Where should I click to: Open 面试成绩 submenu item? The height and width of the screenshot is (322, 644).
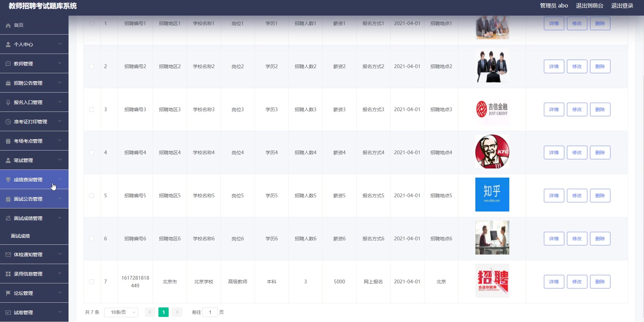click(20, 236)
